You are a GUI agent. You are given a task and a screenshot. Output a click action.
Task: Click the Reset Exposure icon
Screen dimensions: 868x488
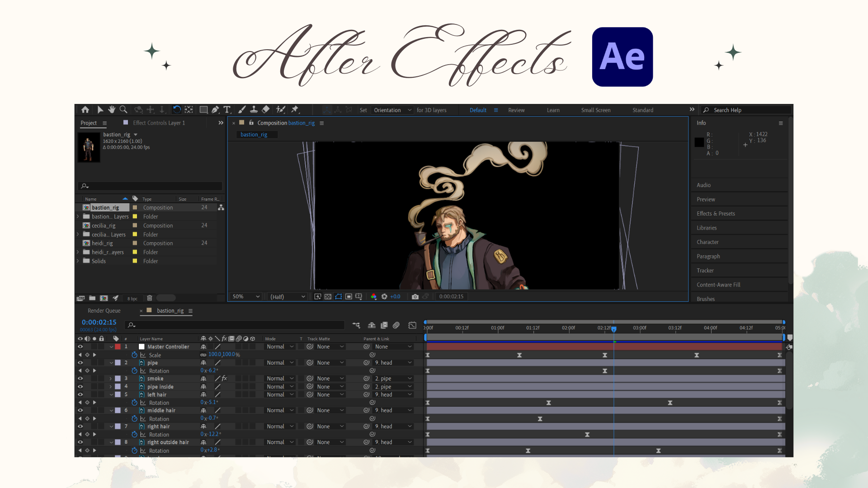click(384, 297)
